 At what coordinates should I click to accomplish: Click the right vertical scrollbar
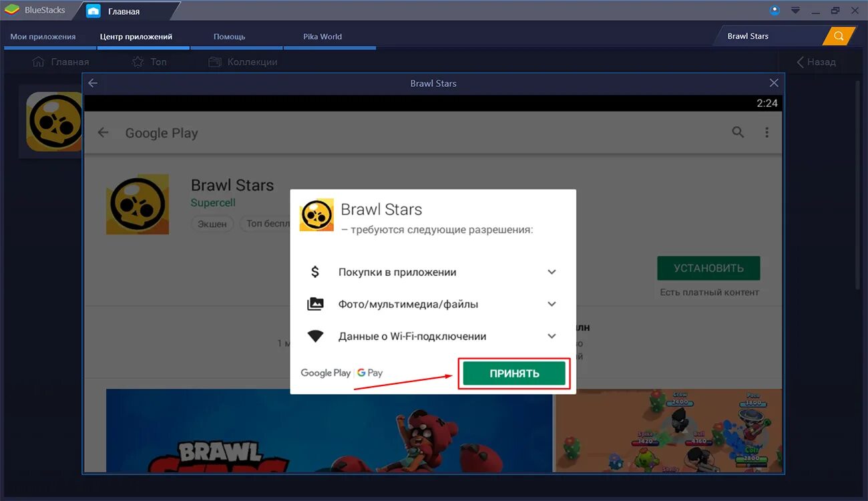point(859,184)
